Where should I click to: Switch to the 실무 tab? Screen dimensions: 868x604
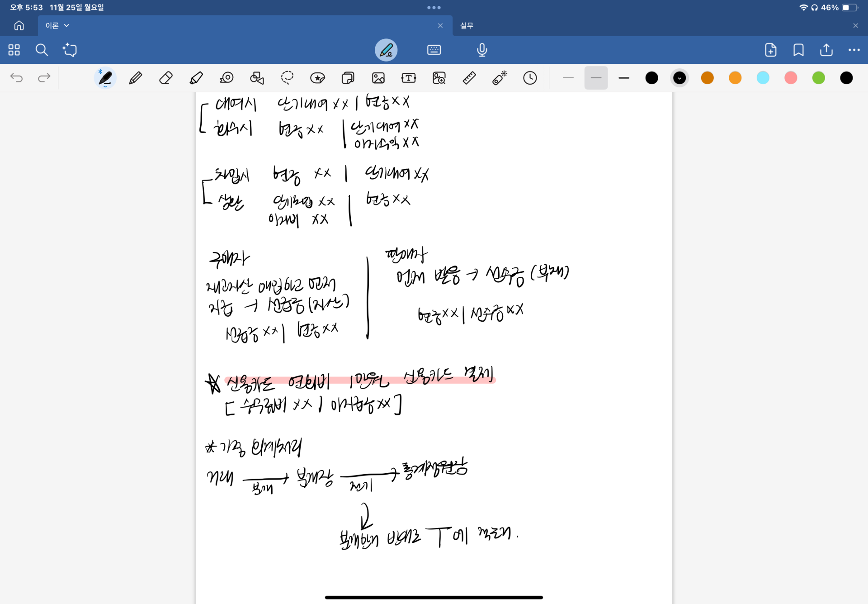click(x=467, y=26)
